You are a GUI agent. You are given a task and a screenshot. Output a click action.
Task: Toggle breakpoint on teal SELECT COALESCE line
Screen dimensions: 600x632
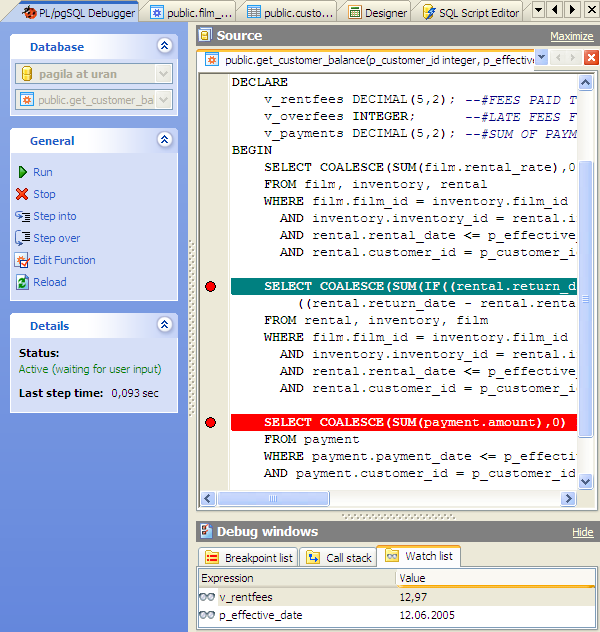(x=210, y=287)
